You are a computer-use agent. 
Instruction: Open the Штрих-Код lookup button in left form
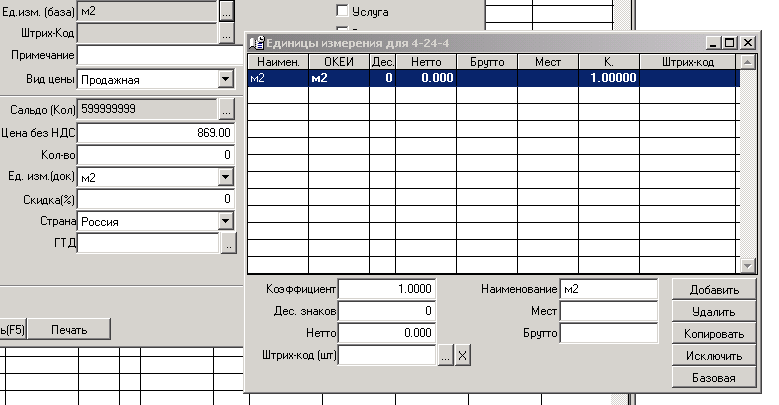[227, 34]
